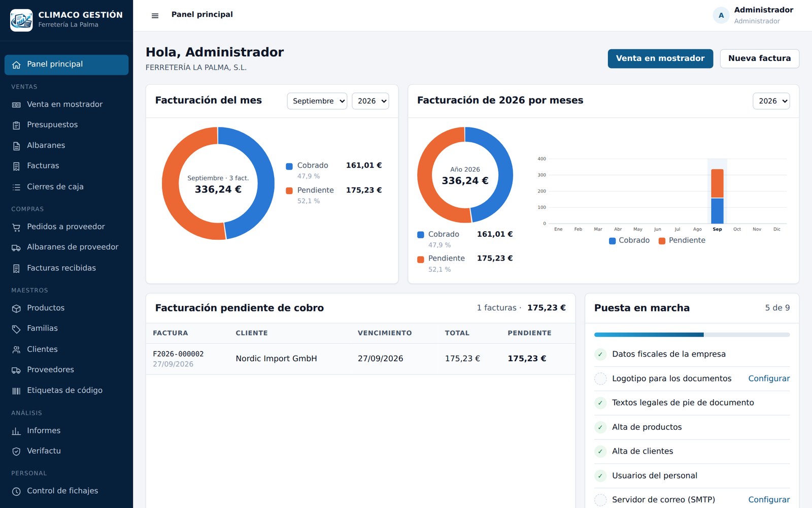Viewport: 812px width, 508px height.
Task: Open the Informes chart icon
Action: point(16,431)
